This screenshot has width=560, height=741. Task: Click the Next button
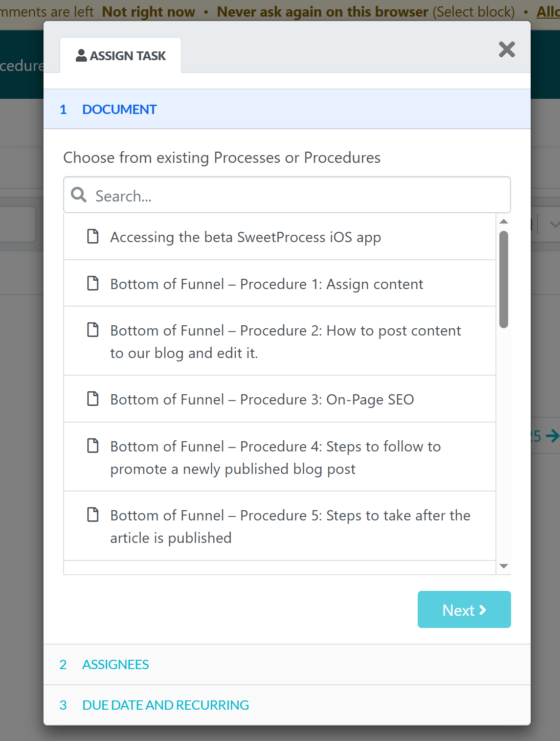[464, 609]
